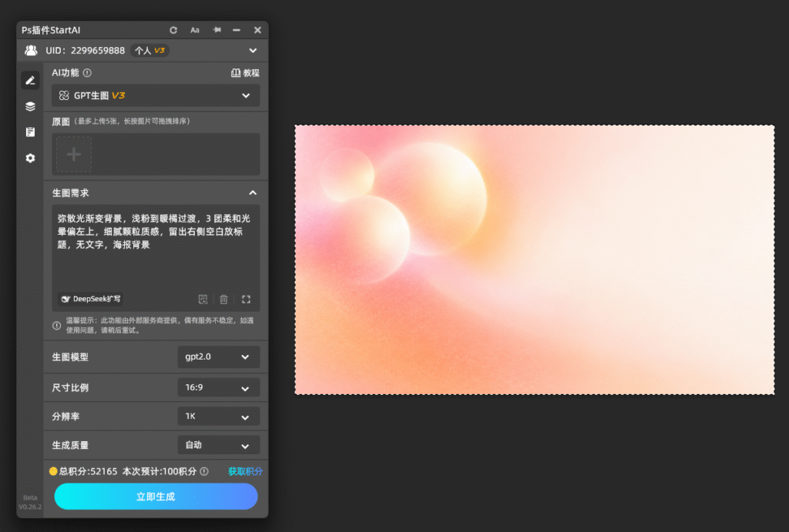789x532 pixels.
Task: Pin the StartAI plugin panel
Action: point(217,30)
